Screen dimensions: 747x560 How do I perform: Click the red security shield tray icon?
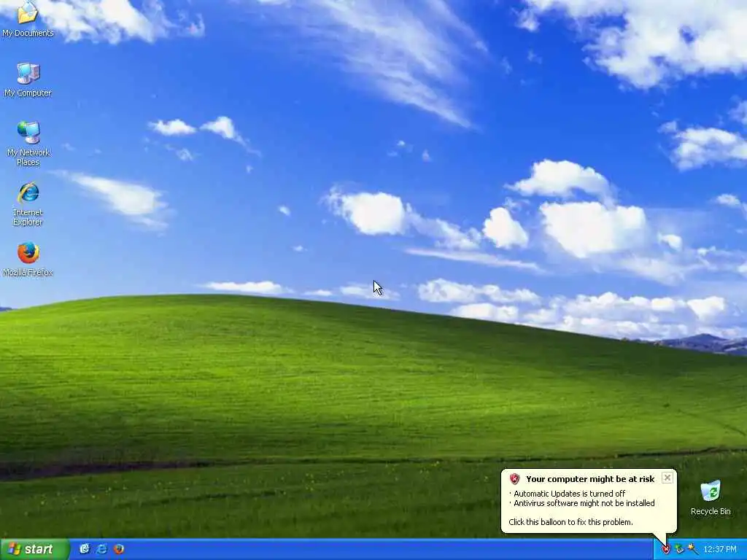pyautogui.click(x=665, y=550)
